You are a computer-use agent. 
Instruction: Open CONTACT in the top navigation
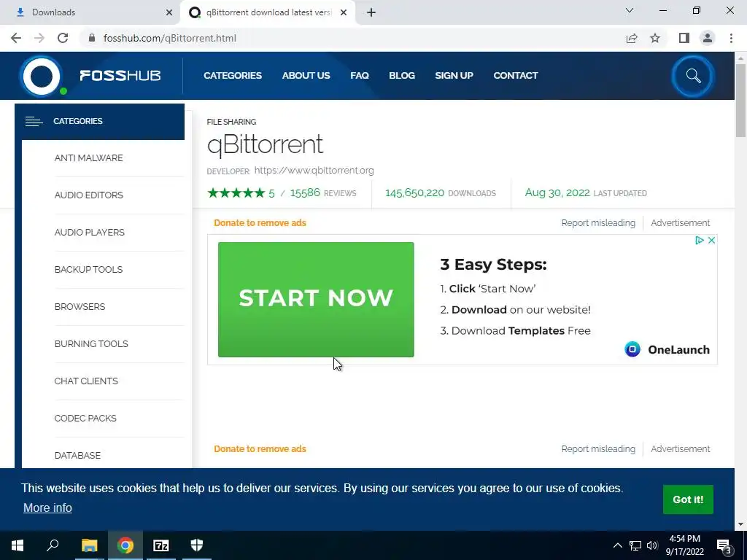(x=516, y=76)
